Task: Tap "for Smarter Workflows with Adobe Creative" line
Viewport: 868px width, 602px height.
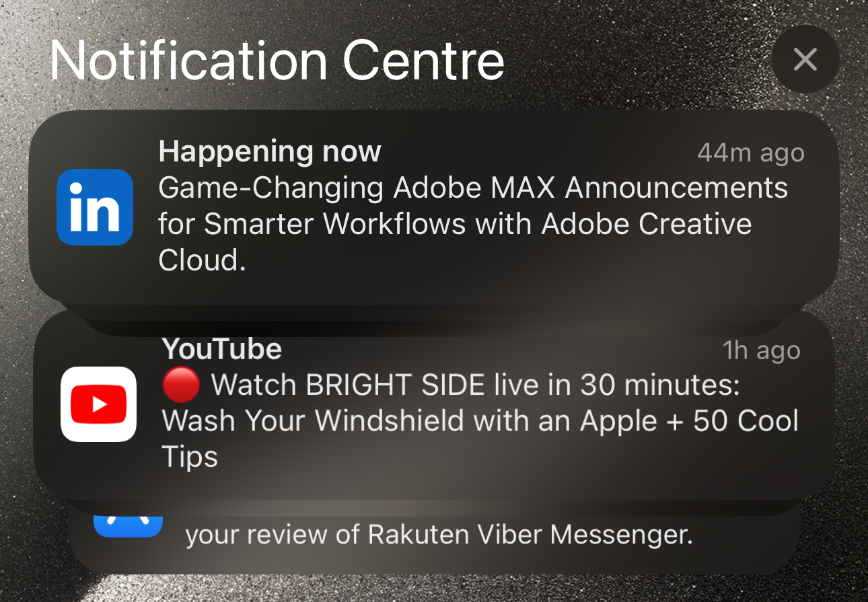Action: pyautogui.click(x=455, y=224)
